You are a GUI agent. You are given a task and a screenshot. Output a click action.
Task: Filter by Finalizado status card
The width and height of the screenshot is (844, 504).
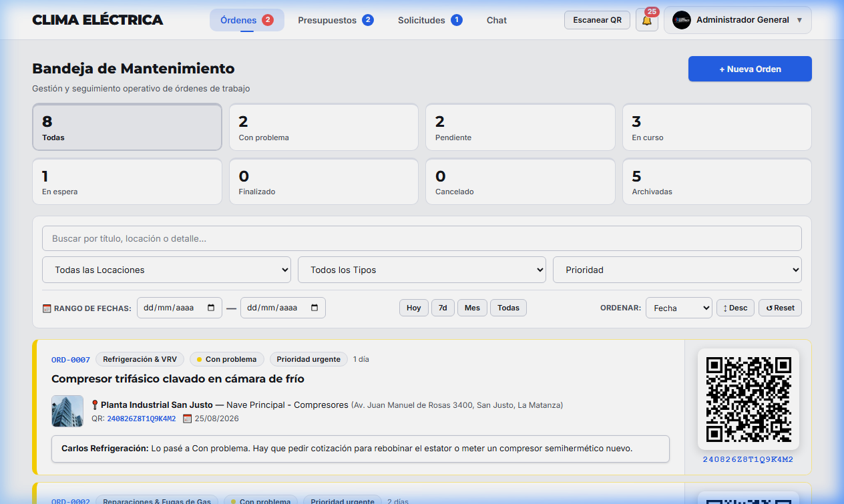pos(324,181)
